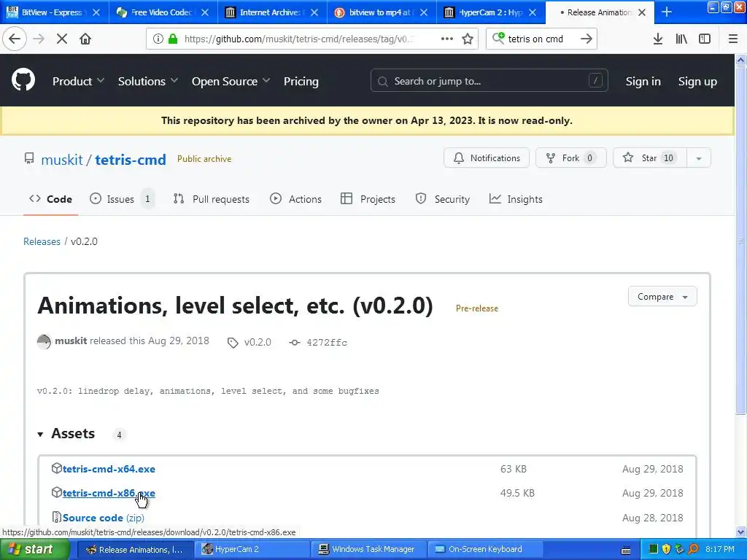The image size is (747, 560).
Task: Open the Firefox hamburger menu
Action: pos(733,39)
